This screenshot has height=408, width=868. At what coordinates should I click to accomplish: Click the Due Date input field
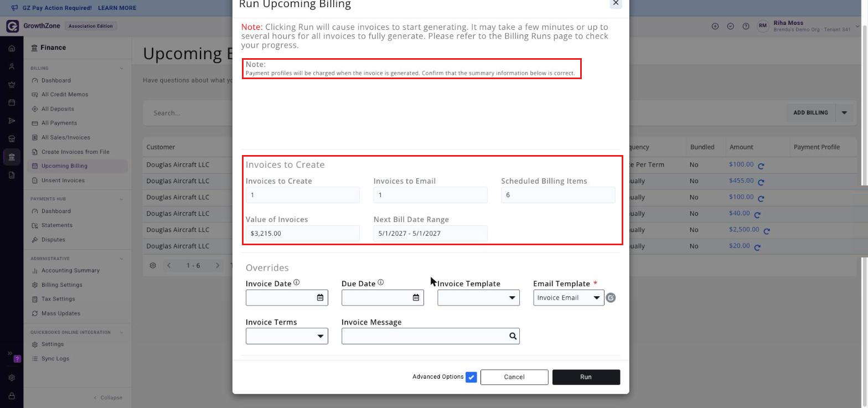[x=383, y=298]
